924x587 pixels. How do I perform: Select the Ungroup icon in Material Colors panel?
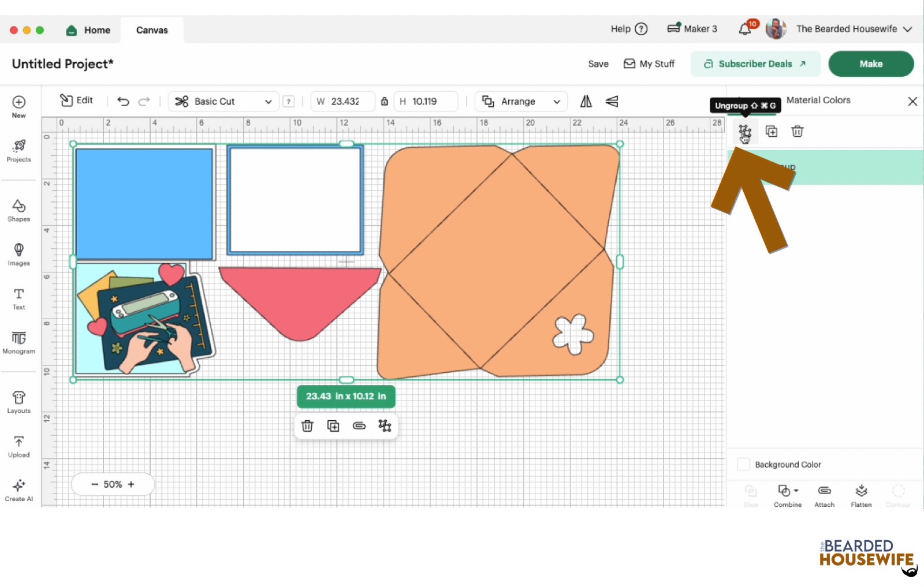(x=745, y=131)
